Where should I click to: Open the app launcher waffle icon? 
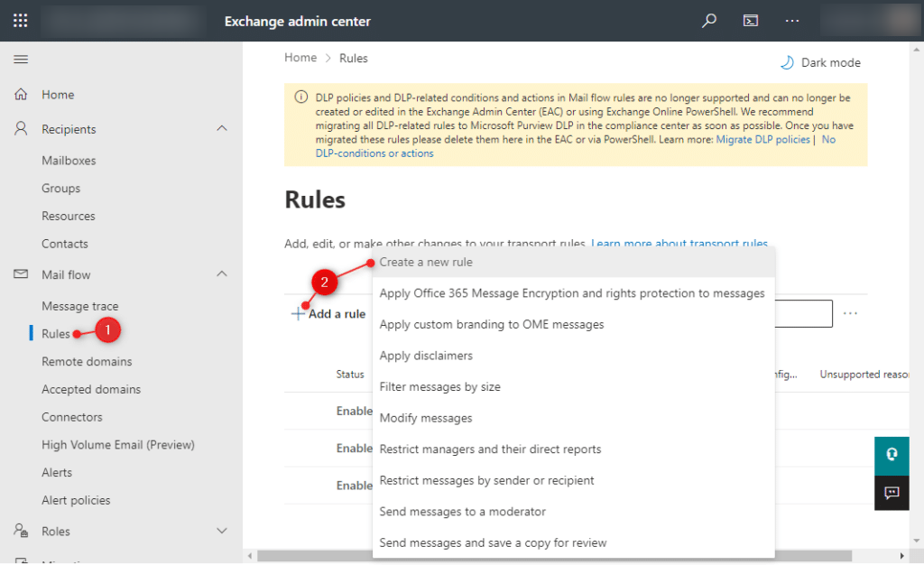[x=20, y=21]
